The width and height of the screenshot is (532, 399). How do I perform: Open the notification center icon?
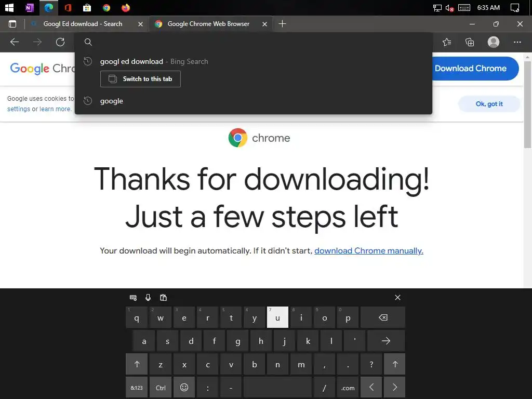coord(515,7)
